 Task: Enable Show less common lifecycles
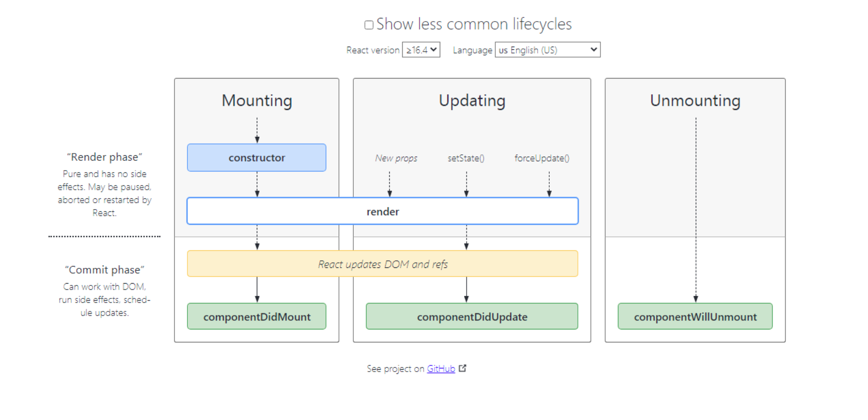tap(369, 25)
